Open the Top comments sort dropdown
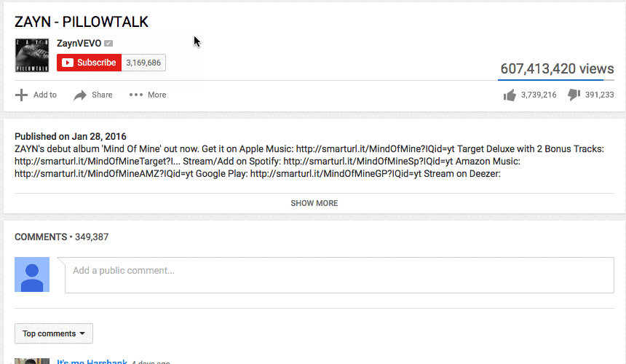The image size is (626, 364). (54, 333)
